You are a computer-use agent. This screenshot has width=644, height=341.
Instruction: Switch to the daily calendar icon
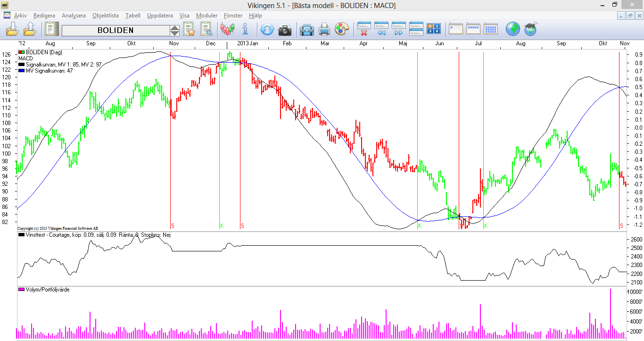pos(456,29)
